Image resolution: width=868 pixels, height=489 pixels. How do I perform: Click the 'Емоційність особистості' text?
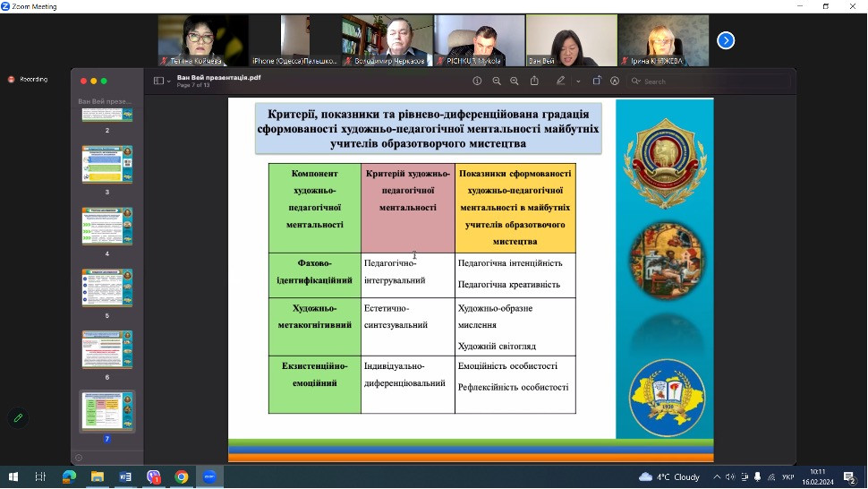point(507,366)
